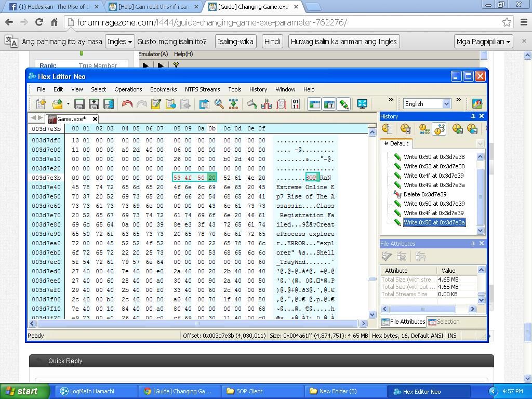Toggle auto-hide pin on History panel
532x399 pixels.
pyautogui.click(x=473, y=116)
